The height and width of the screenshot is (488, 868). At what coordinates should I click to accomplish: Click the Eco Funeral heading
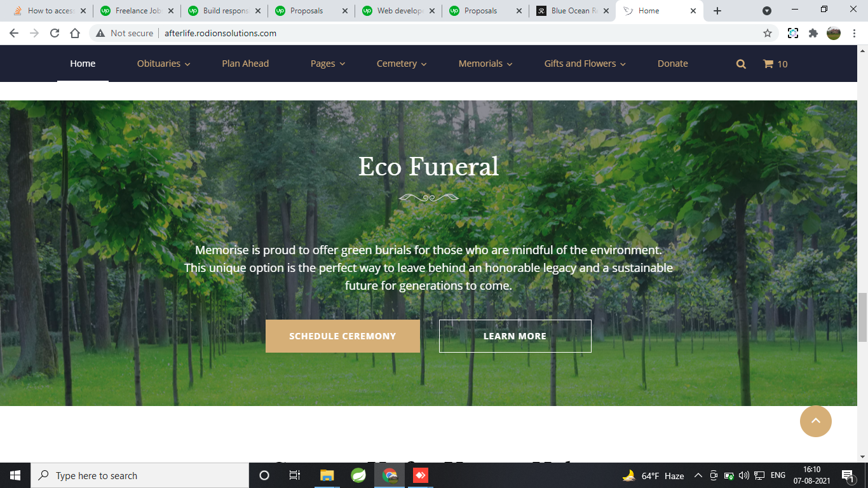coord(428,166)
